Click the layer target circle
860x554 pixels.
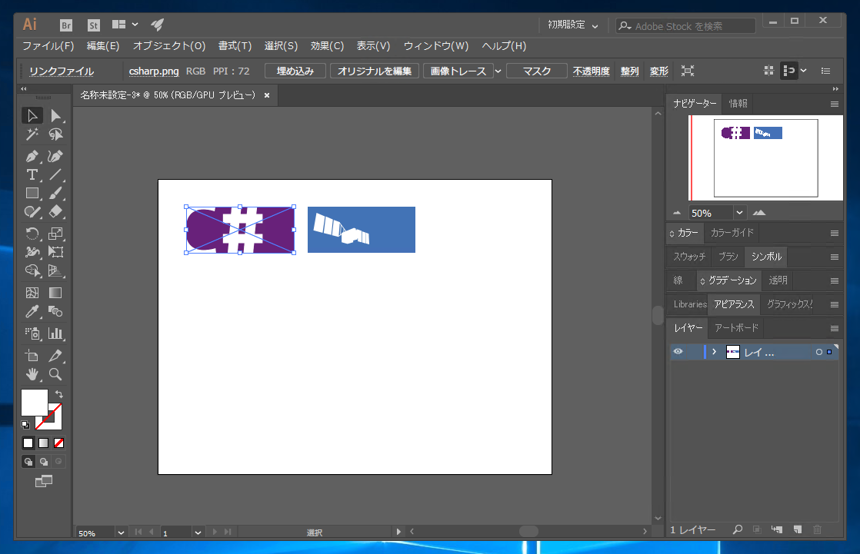click(819, 352)
